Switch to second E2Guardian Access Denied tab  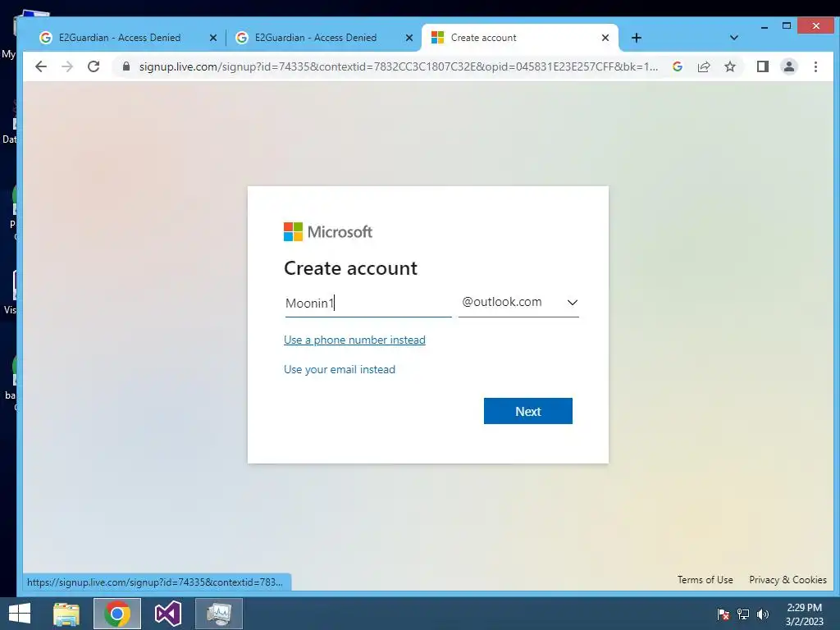pos(316,38)
